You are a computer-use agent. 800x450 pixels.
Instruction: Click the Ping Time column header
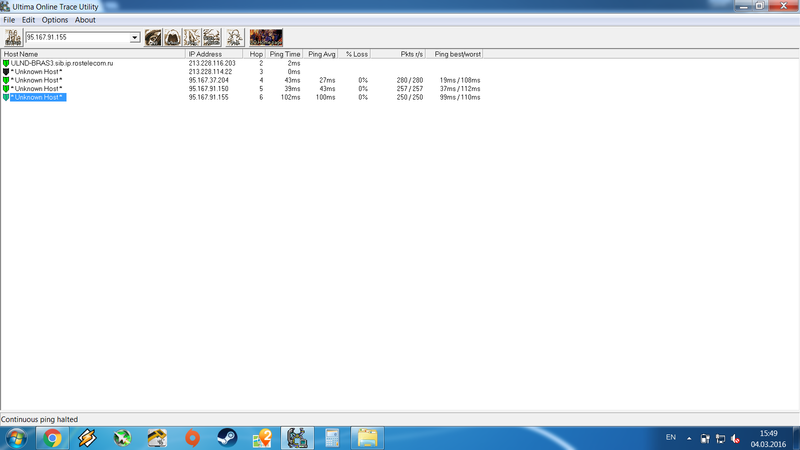(284, 54)
